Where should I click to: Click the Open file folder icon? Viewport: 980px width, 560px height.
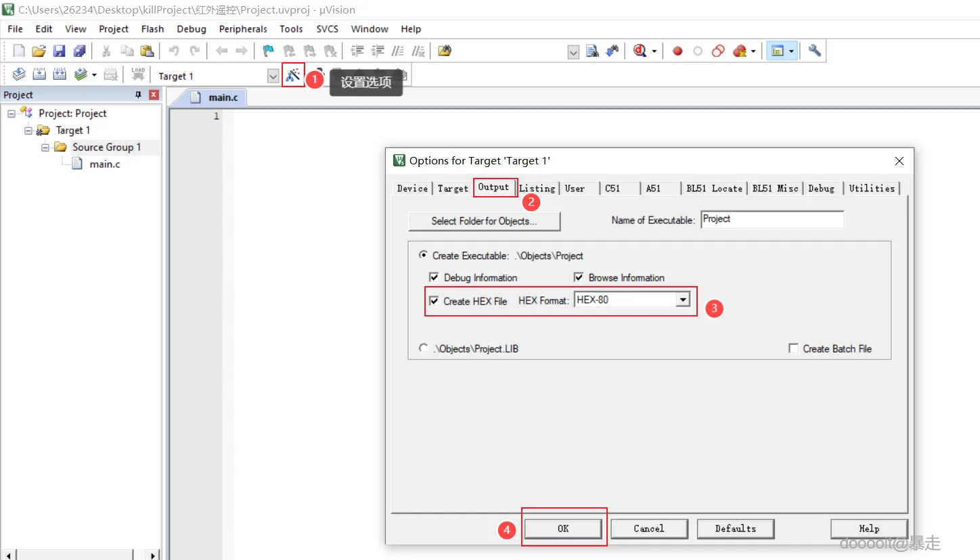39,51
